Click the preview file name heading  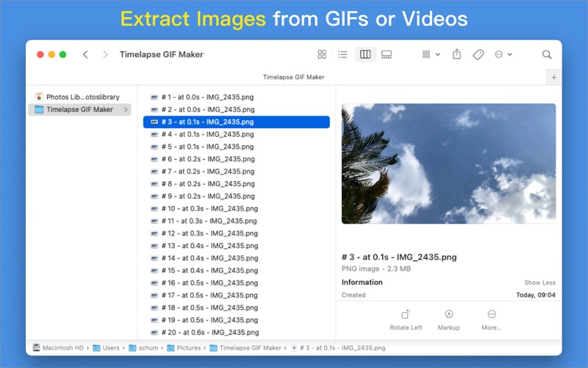tap(399, 257)
